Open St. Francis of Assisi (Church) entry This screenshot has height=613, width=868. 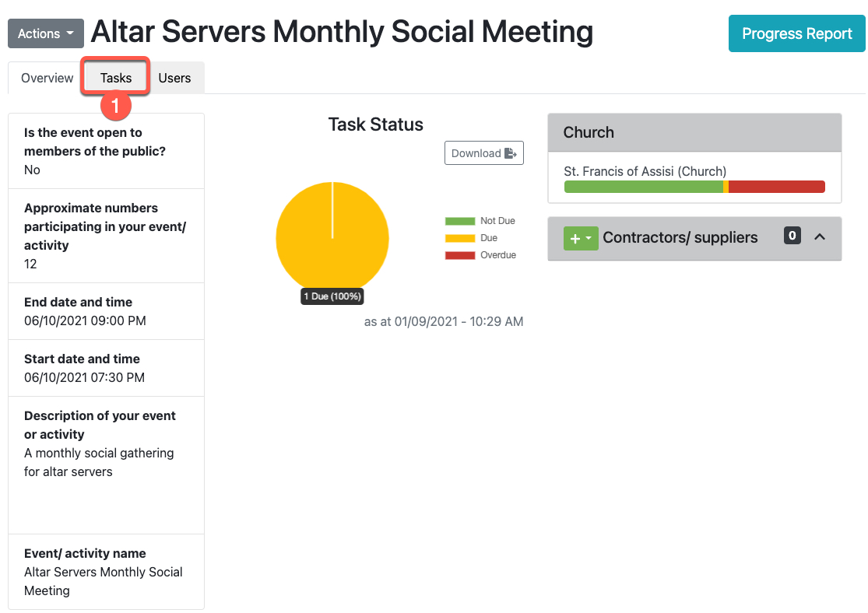coord(645,171)
